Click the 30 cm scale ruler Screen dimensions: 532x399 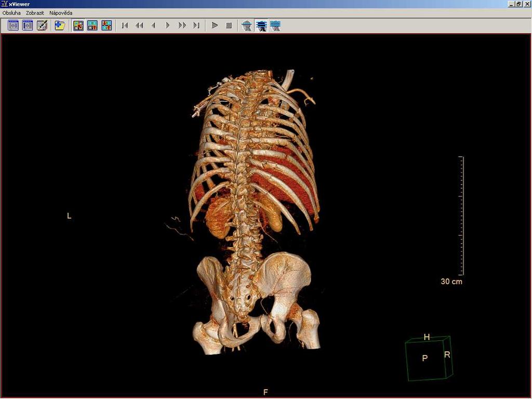461,216
